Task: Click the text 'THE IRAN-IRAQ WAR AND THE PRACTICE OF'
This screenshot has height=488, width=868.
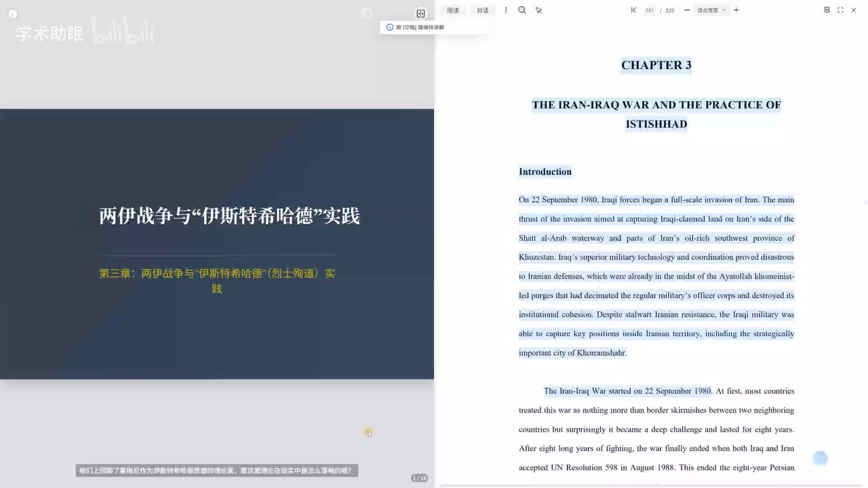Action: click(x=656, y=105)
